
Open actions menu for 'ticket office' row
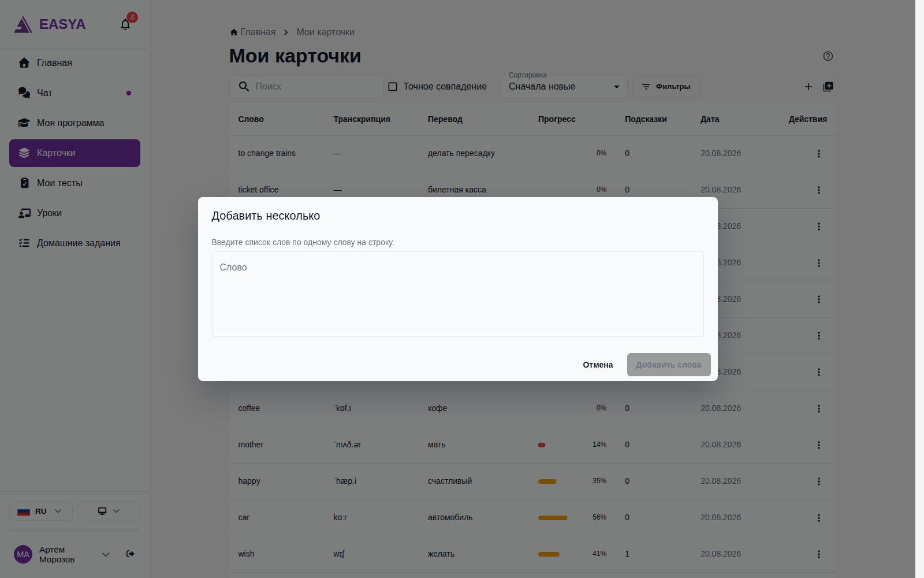tap(818, 190)
